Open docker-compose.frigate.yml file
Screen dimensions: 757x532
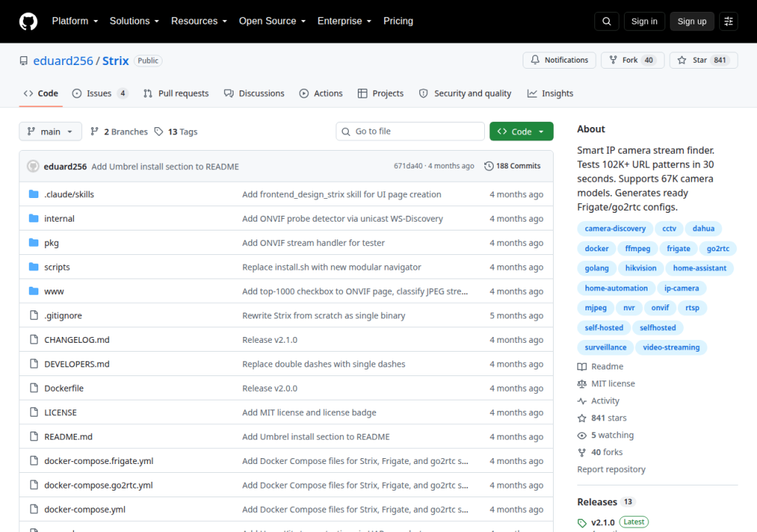[99, 461]
